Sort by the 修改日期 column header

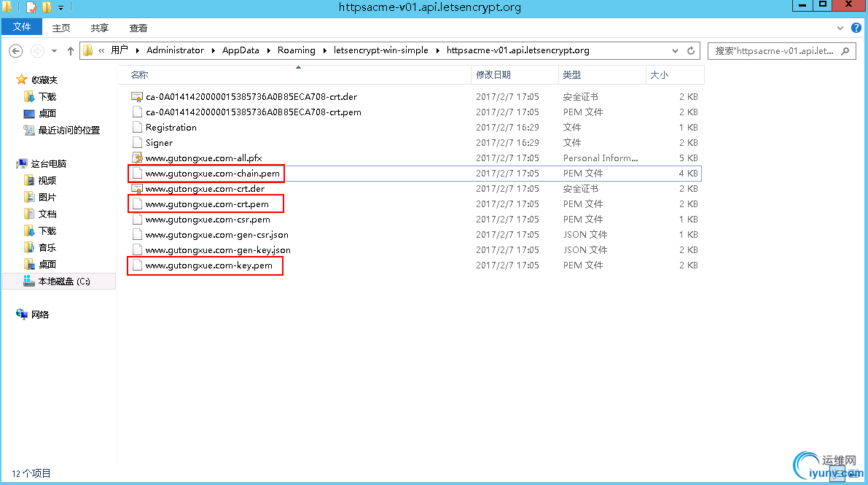pyautogui.click(x=515, y=75)
